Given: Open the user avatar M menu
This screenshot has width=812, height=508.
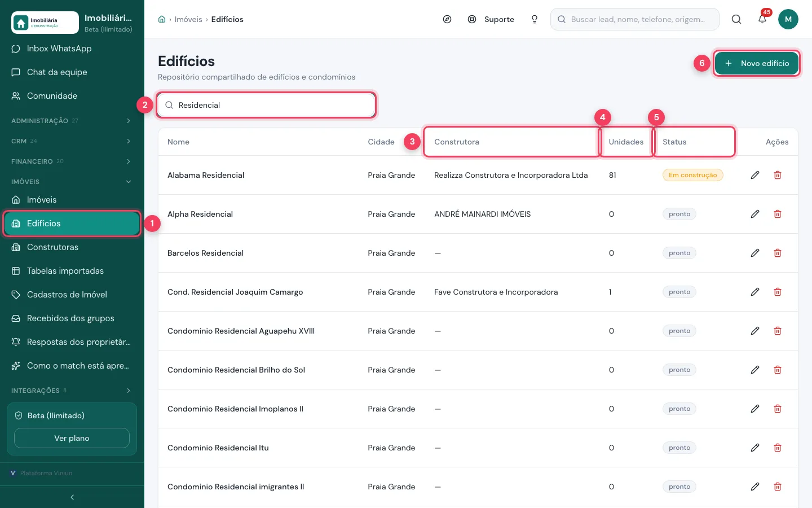Looking at the screenshot, I should coord(788,19).
